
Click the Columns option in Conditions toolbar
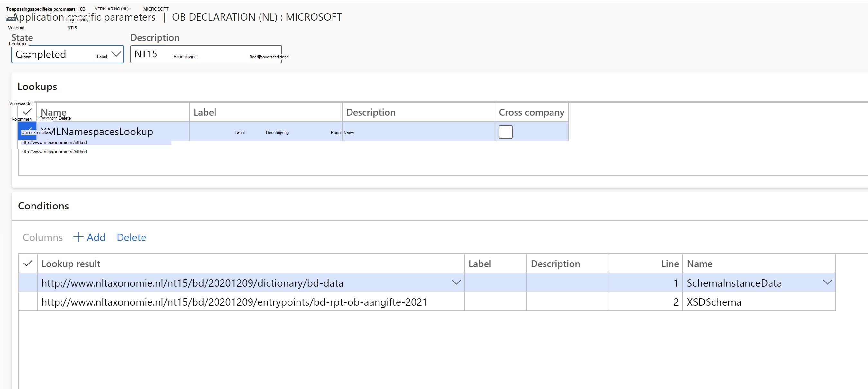43,237
